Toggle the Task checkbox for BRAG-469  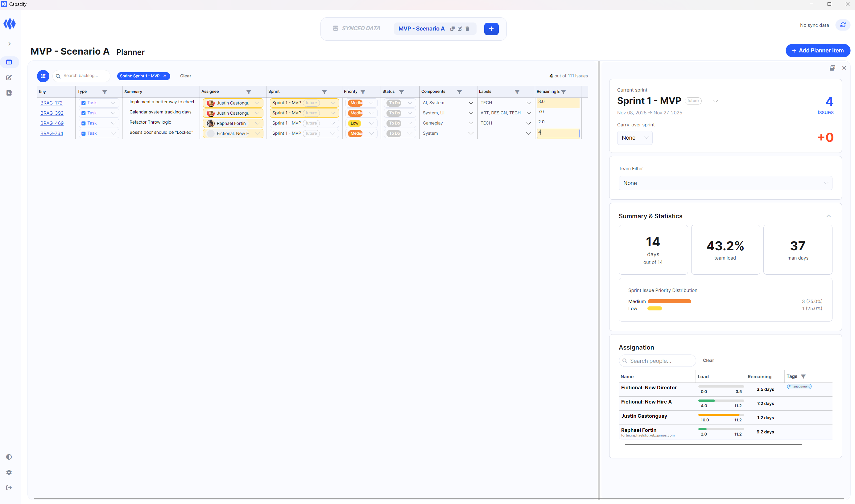coord(84,123)
